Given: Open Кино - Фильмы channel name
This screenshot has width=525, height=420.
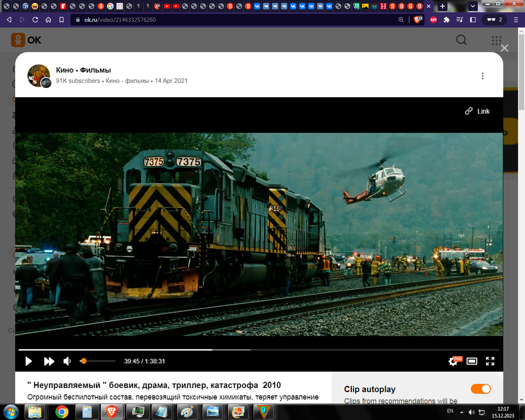Looking at the screenshot, I should pos(83,70).
